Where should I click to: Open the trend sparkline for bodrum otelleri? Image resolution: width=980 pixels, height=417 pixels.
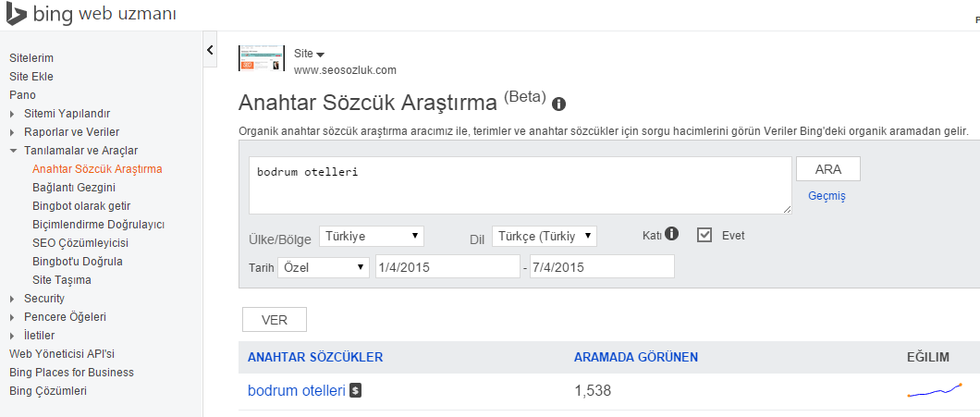point(935,391)
